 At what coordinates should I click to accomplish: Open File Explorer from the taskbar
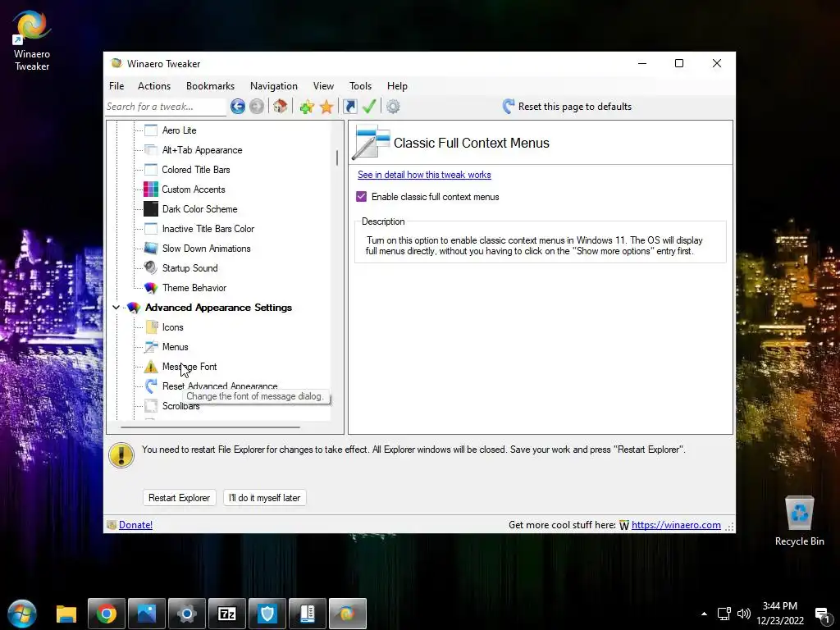point(66,614)
